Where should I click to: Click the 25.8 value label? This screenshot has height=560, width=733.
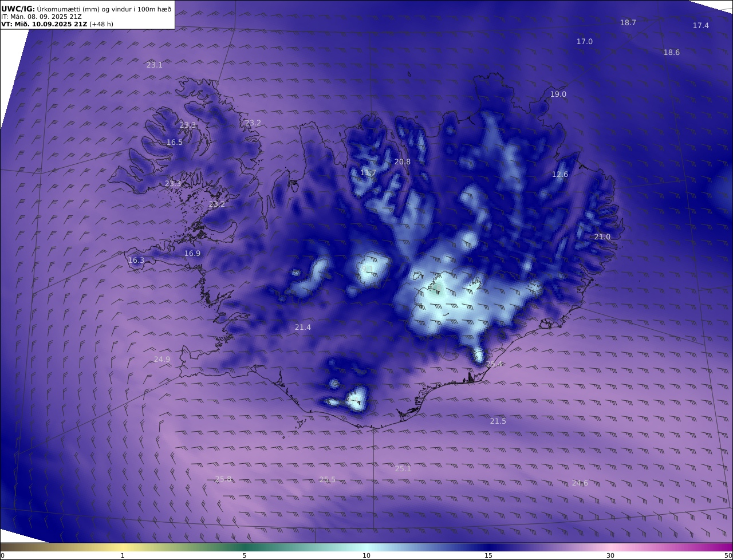click(223, 479)
